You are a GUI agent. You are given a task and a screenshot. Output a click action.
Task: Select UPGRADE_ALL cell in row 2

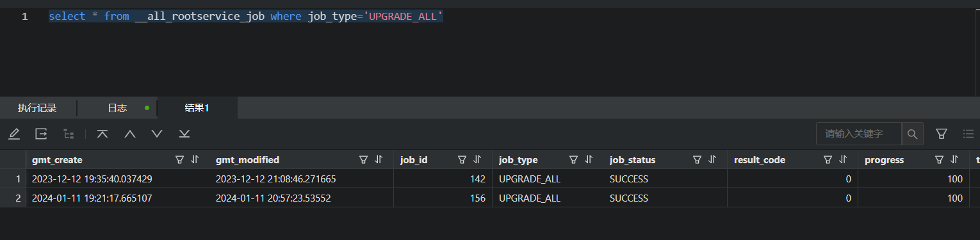point(548,198)
